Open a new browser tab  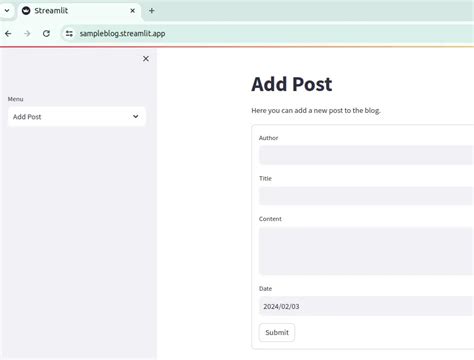152,11
